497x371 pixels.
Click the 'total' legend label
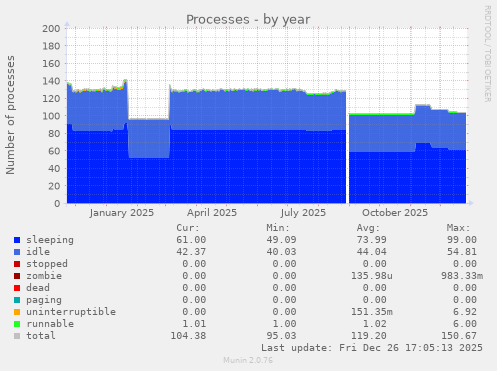(41, 336)
